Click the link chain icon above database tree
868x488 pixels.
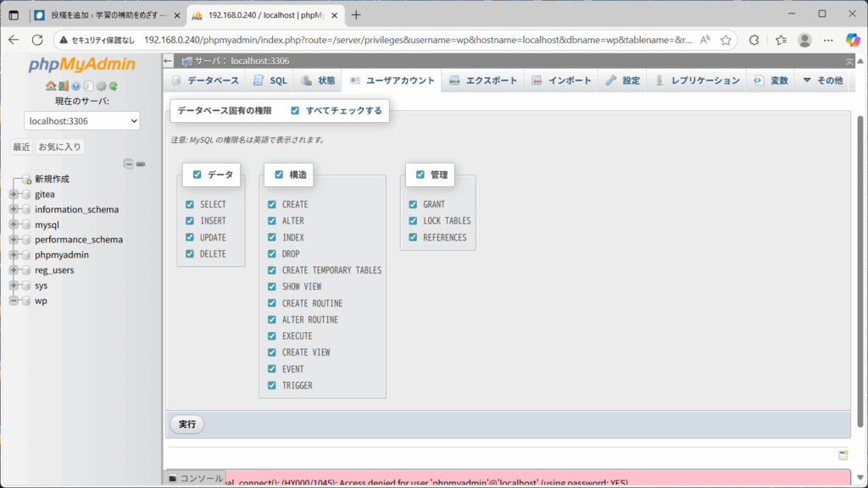pos(141,164)
